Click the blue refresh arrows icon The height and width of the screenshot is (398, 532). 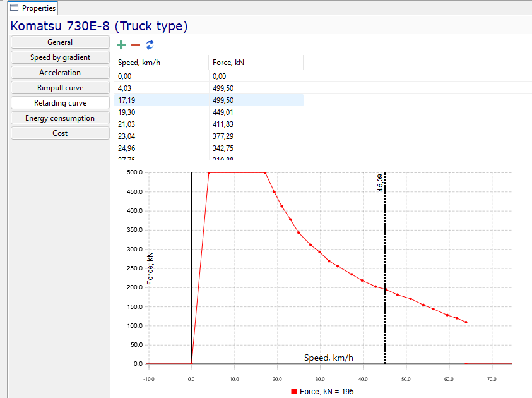(x=150, y=45)
